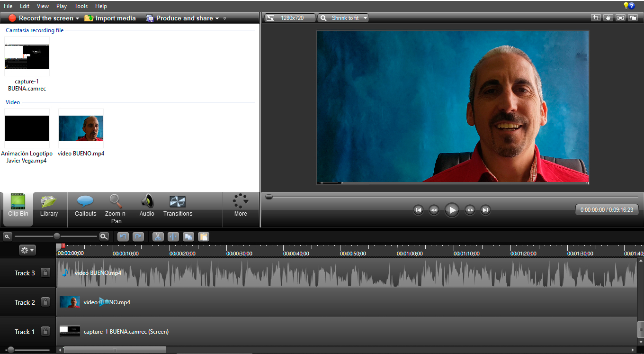Click the preview seek slider handle
Viewport: 644px width, 354px height.
(x=269, y=197)
